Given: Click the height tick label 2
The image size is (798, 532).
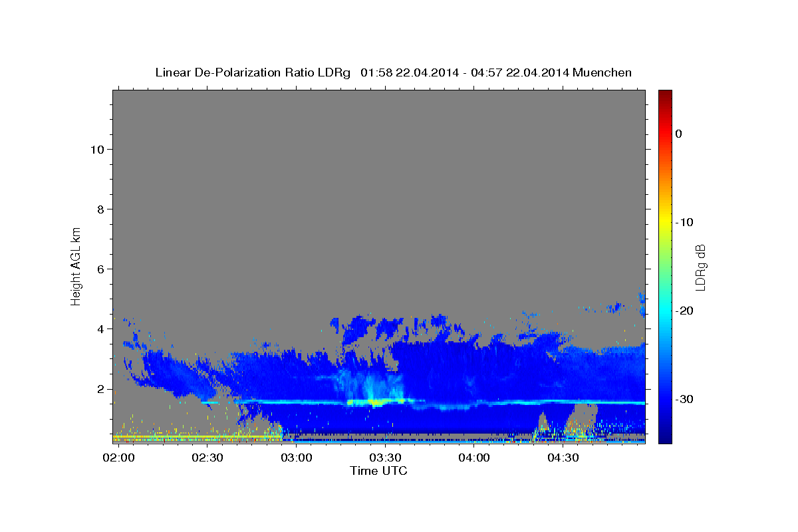Looking at the screenshot, I should (99, 388).
